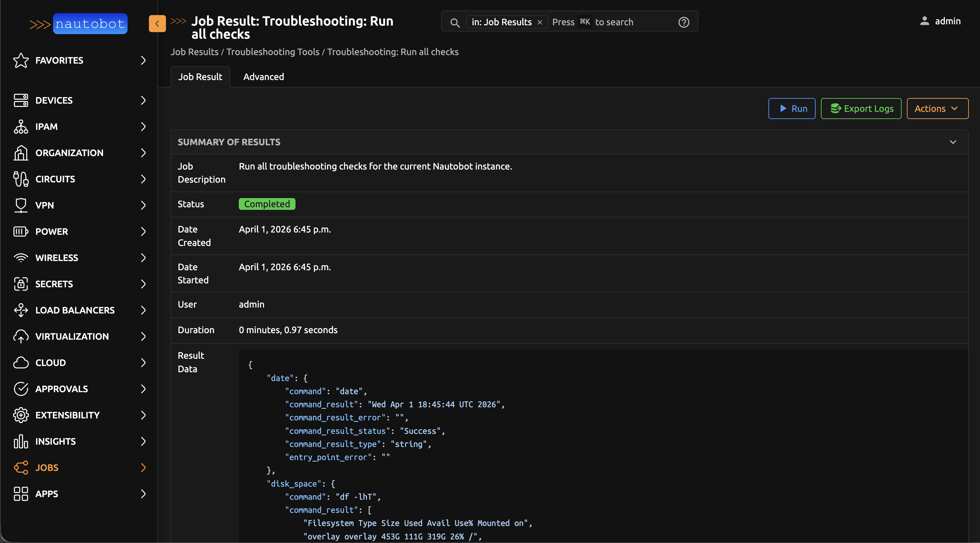Click the IPAM network tree icon
Screen dimensions: 980x543
21,127
